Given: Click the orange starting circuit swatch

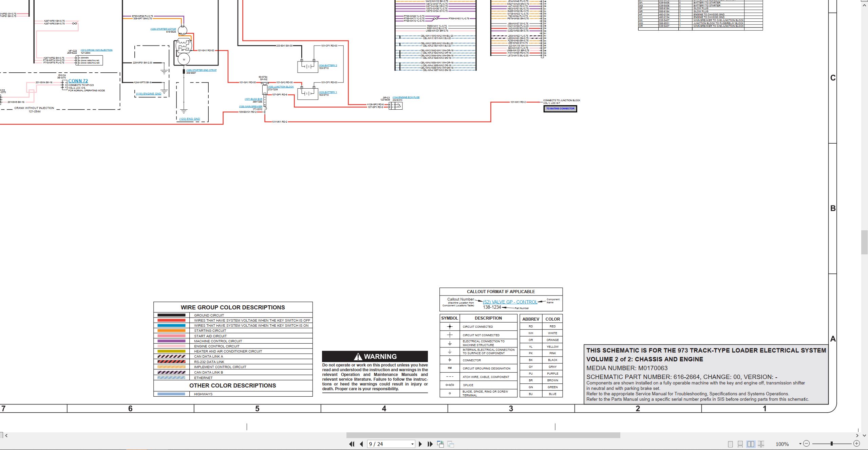Looking at the screenshot, I should tap(171, 330).
